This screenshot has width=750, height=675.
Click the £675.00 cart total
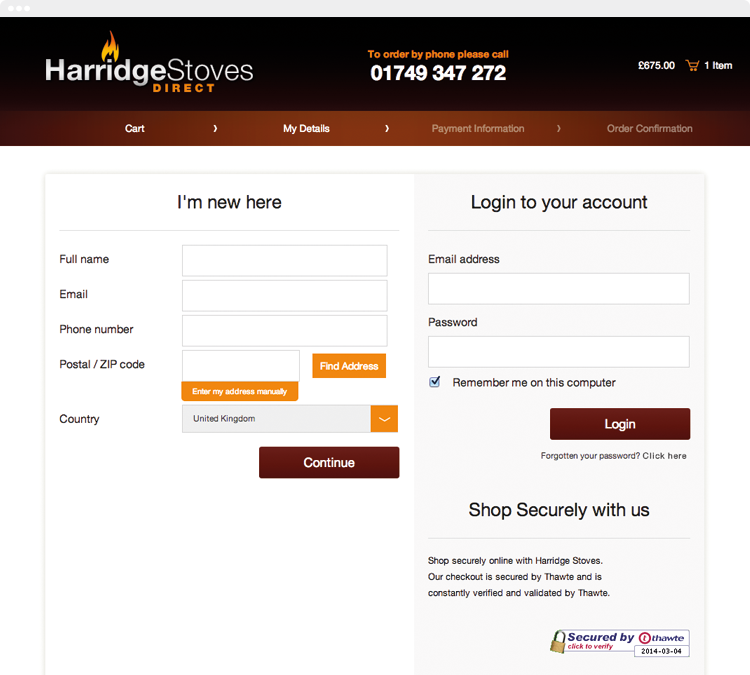click(656, 66)
